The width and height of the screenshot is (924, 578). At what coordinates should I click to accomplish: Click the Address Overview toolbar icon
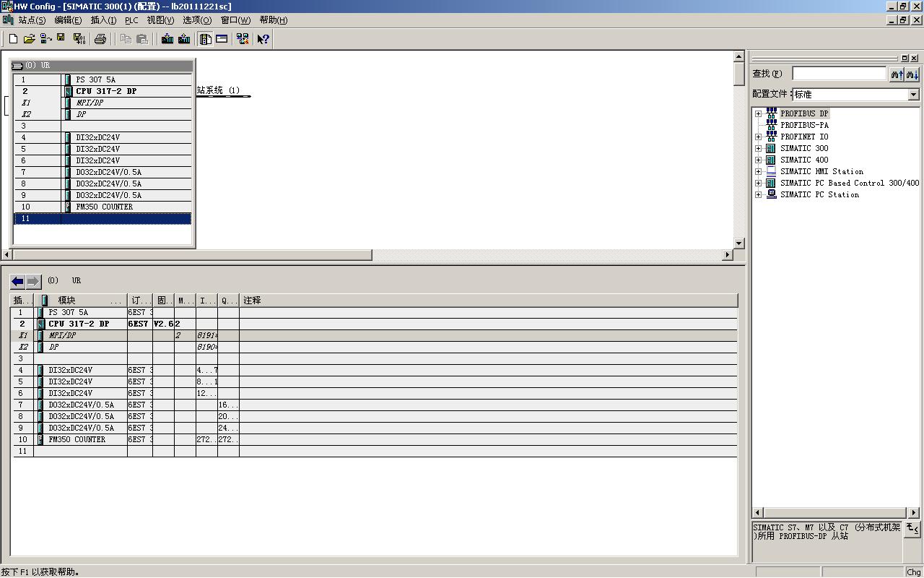point(222,39)
